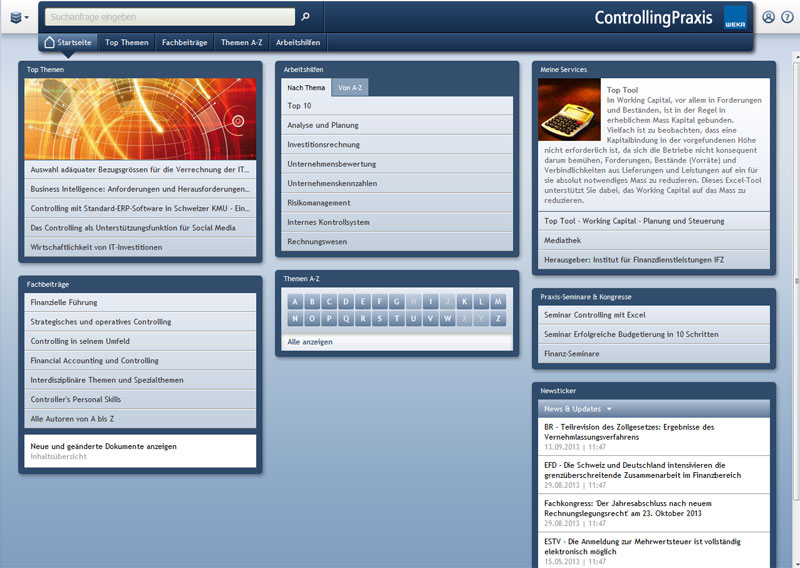Image resolution: width=800 pixels, height=568 pixels.
Task: Open BR - Teilrevision des Zollgesetzes news
Action: click(x=654, y=437)
